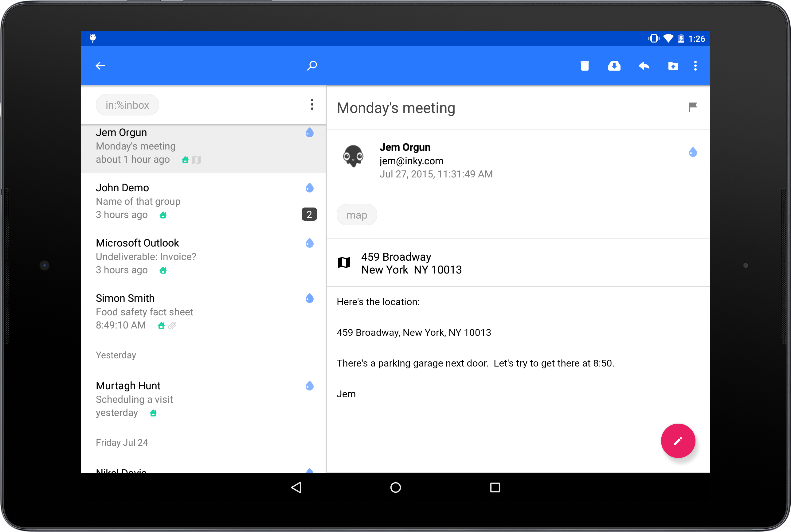Open the message list options menu
This screenshot has height=532, width=791.
point(312,104)
